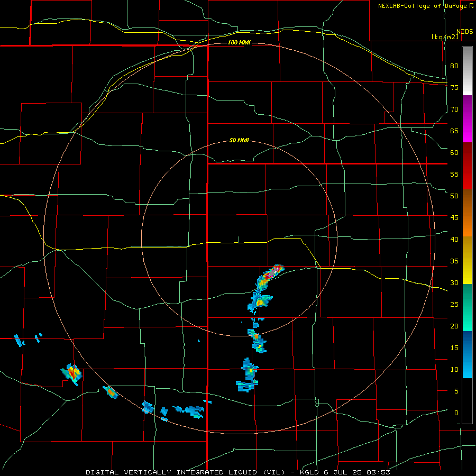Click the 10 value on color scale
The image size is (476, 476).
(454, 370)
